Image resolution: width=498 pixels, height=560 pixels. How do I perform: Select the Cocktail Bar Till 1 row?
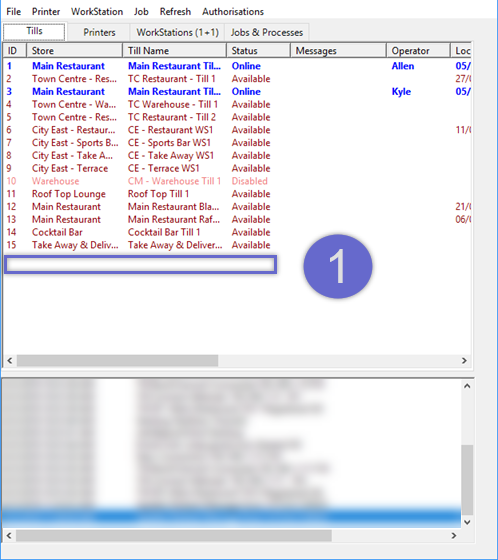point(237,232)
